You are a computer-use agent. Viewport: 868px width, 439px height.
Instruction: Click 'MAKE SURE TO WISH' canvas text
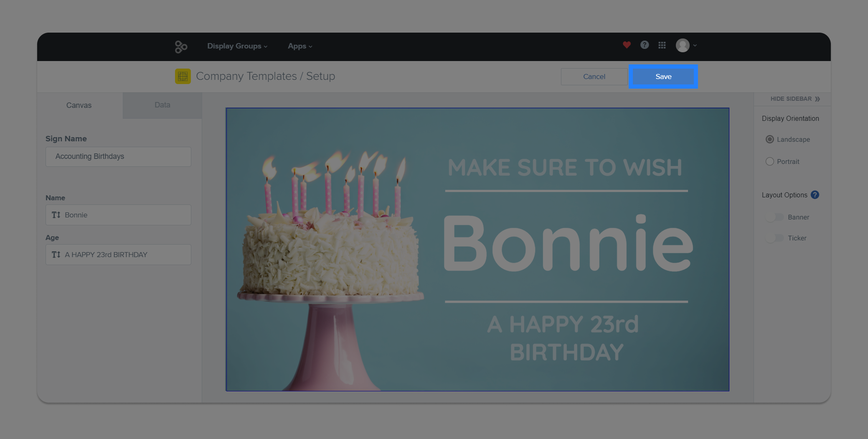pyautogui.click(x=565, y=168)
